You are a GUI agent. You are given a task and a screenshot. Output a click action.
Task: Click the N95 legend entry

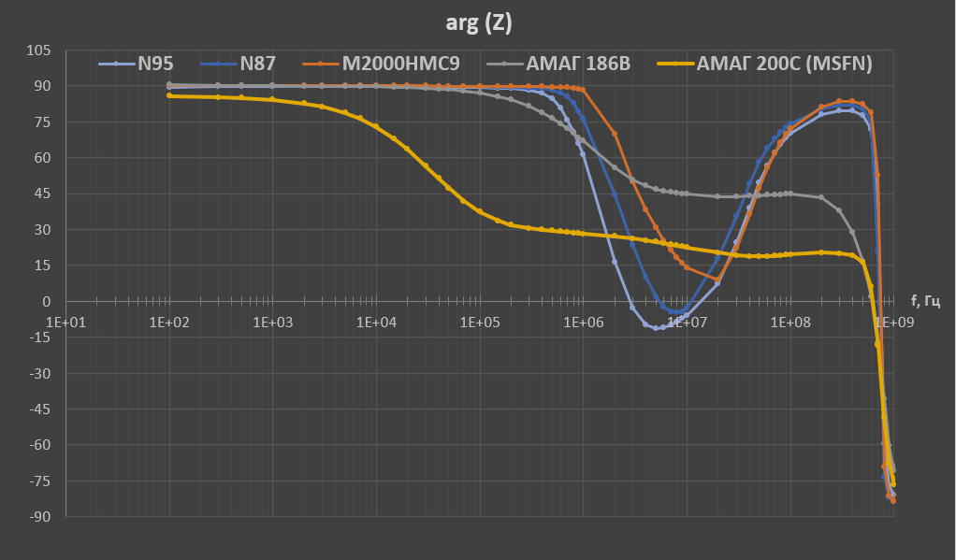(136, 64)
